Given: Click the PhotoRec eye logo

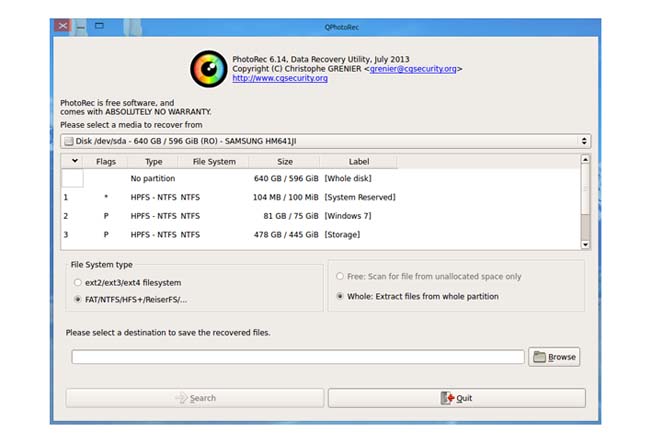Looking at the screenshot, I should click(x=209, y=69).
